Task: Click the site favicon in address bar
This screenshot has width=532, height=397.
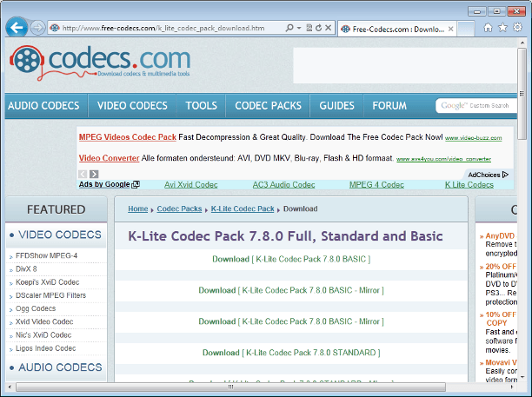Action: [55, 28]
